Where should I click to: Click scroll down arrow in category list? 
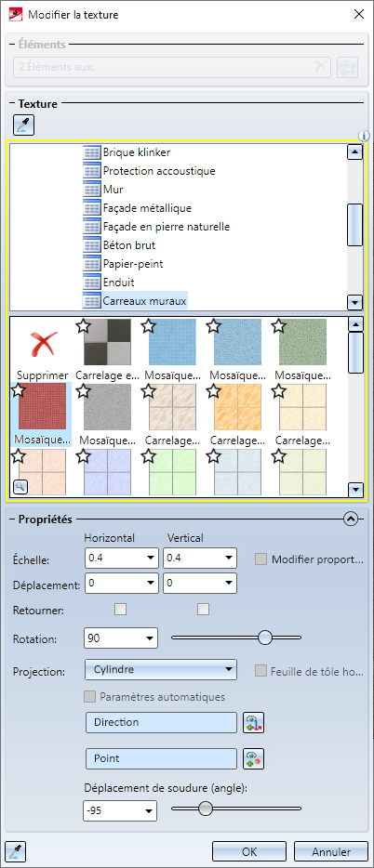(354, 303)
